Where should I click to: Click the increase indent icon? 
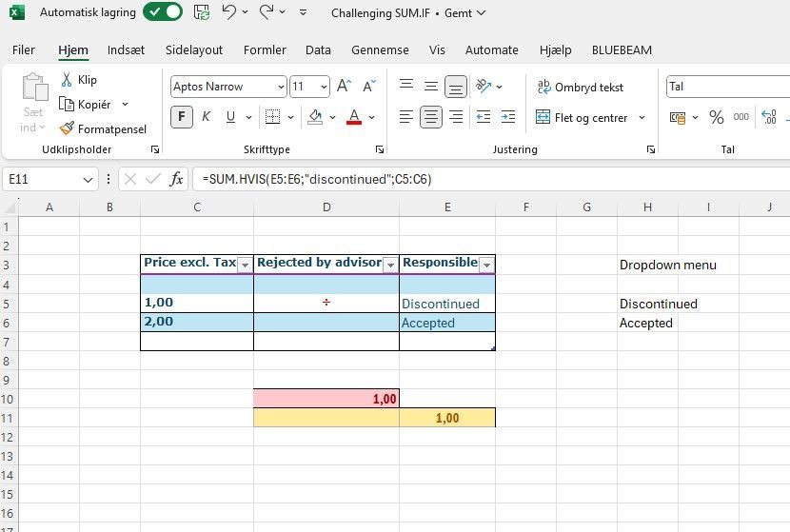point(508,117)
